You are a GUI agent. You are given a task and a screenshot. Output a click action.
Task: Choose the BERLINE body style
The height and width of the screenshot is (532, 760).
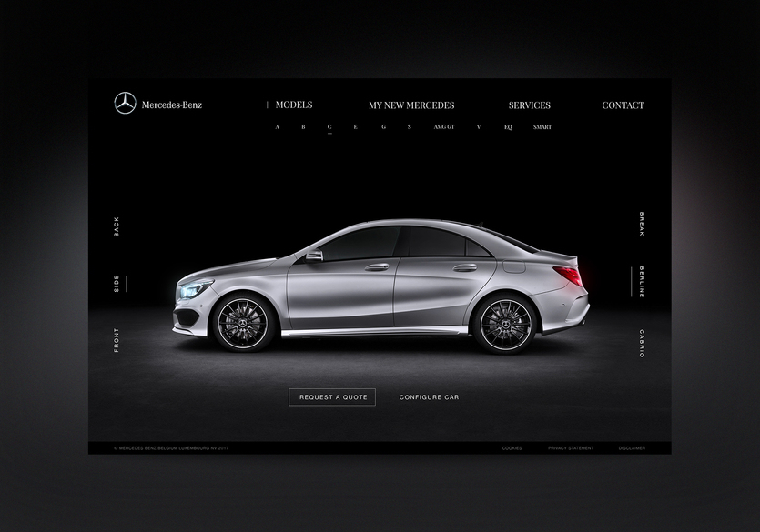click(x=642, y=282)
